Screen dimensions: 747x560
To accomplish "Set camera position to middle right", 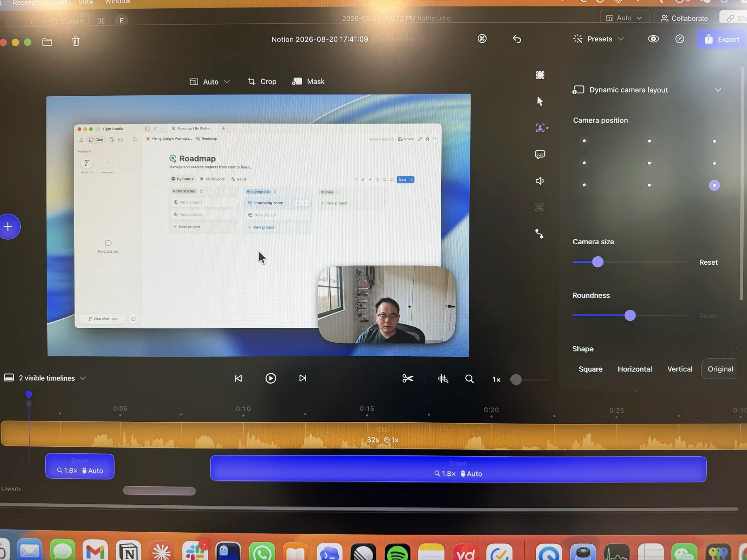I will [714, 163].
